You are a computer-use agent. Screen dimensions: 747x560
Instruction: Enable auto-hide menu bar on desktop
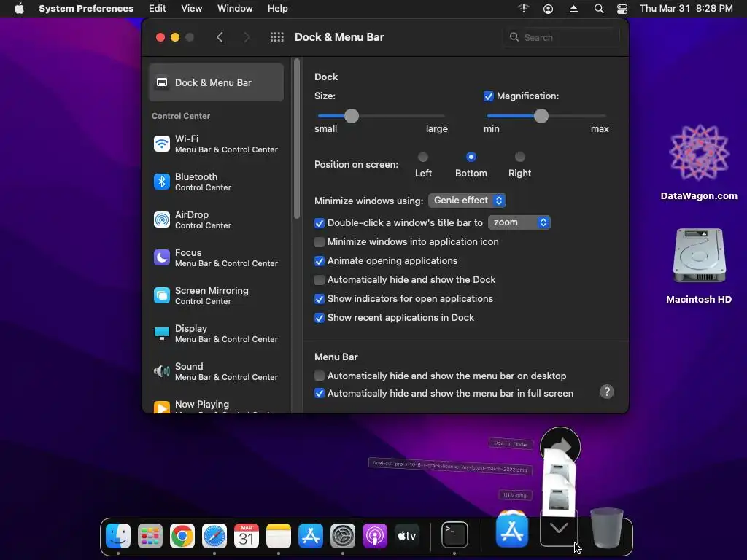click(x=320, y=376)
